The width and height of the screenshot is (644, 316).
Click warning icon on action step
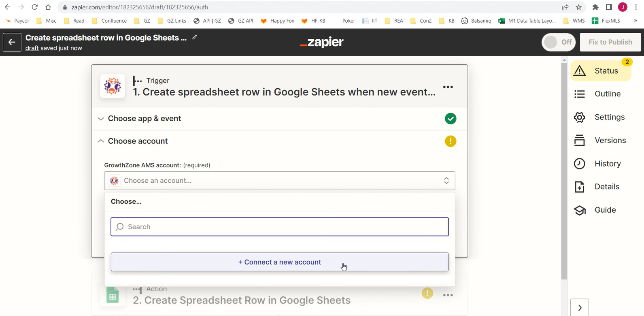click(x=427, y=293)
